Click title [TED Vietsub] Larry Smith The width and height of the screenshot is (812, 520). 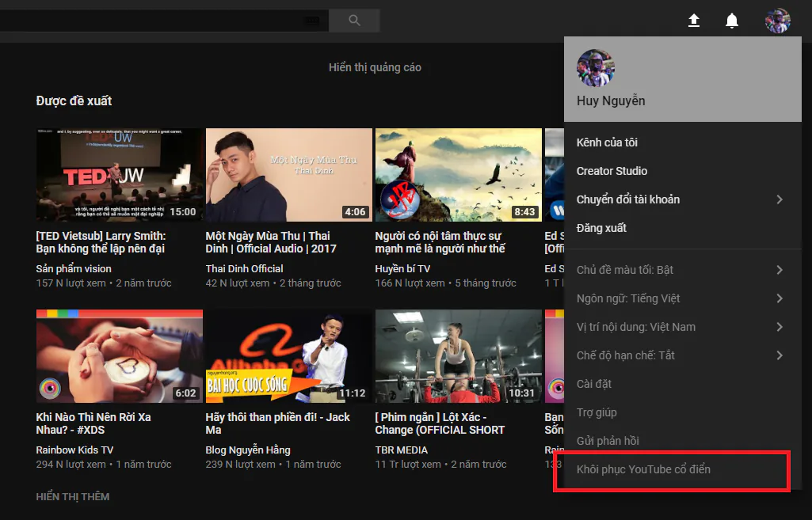pos(101,242)
